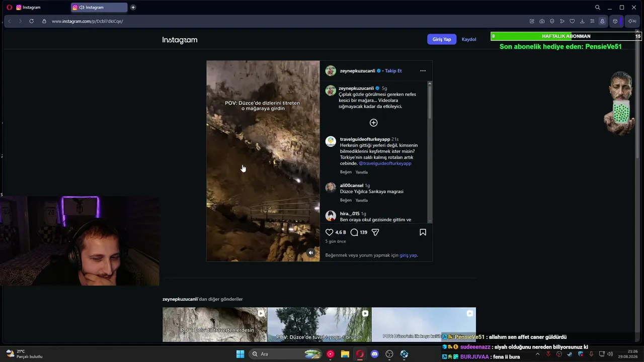Open zeynepkuzucanli link above other posts
Image resolution: width=644 pixels, height=362 pixels.
pos(180,299)
